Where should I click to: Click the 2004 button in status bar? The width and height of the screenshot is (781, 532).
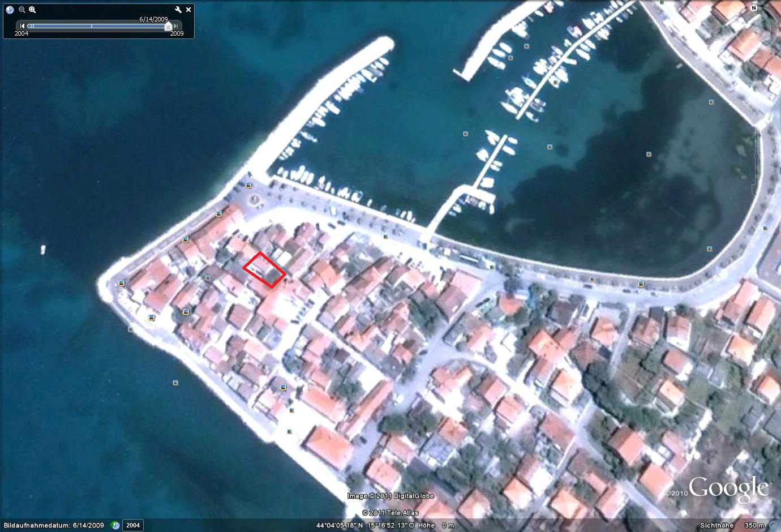point(133,525)
